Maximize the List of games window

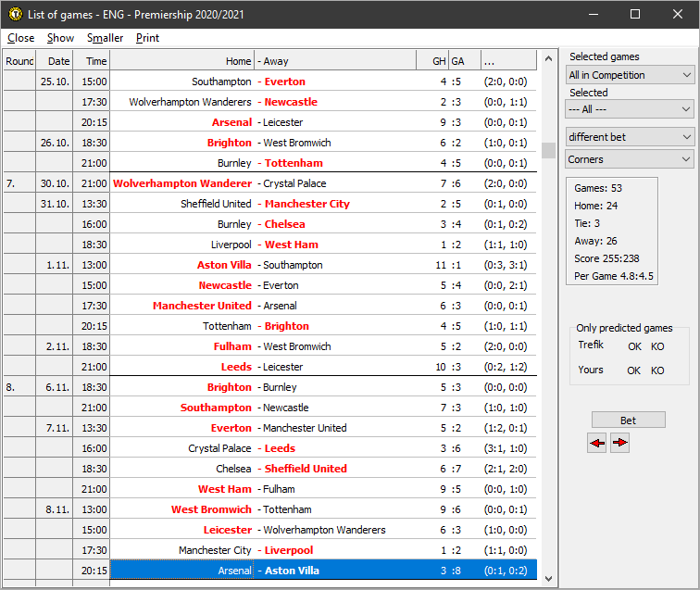click(x=635, y=14)
